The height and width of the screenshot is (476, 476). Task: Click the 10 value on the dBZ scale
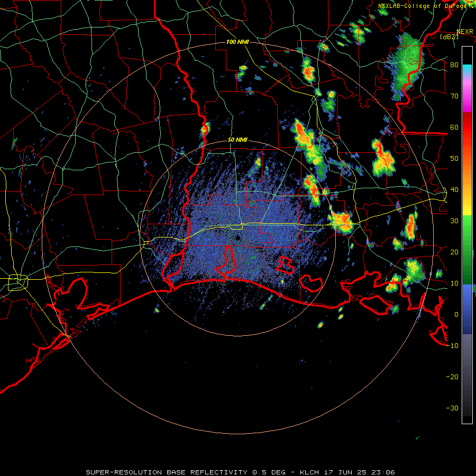coord(454,283)
